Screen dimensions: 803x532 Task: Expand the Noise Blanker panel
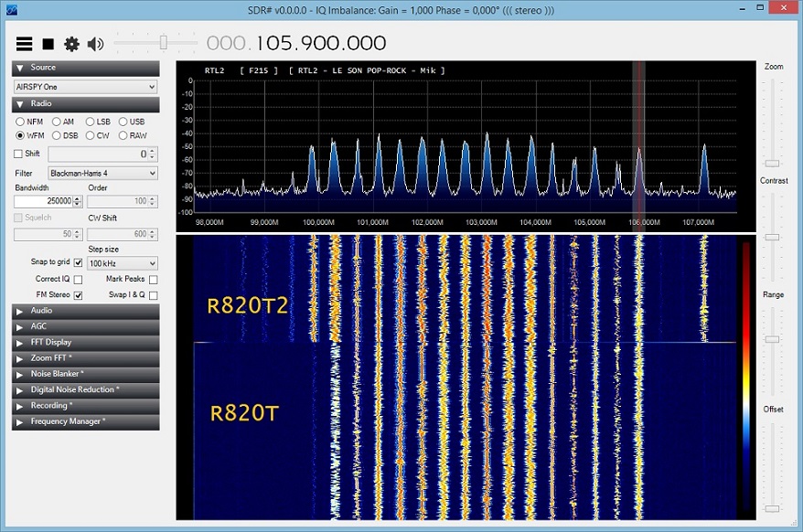(x=86, y=374)
